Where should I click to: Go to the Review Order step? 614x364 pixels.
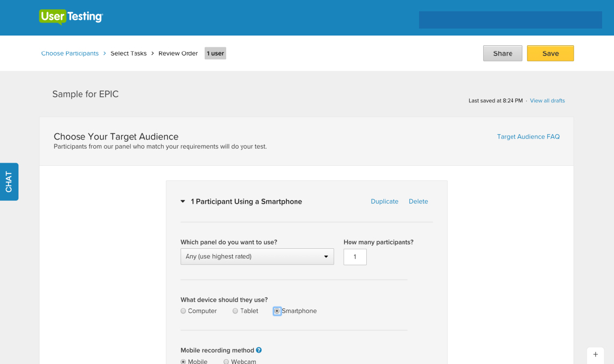[x=178, y=53]
